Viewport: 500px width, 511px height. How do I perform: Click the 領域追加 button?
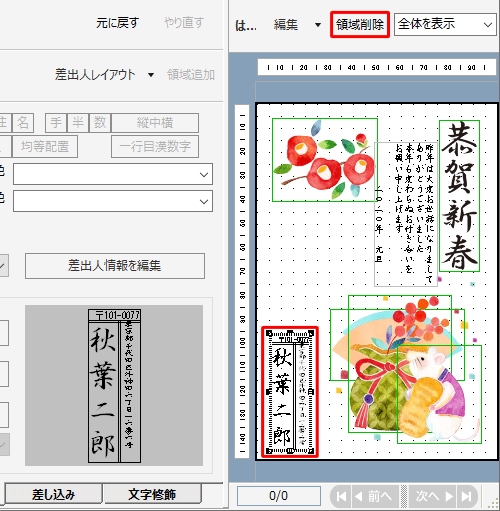point(191,75)
